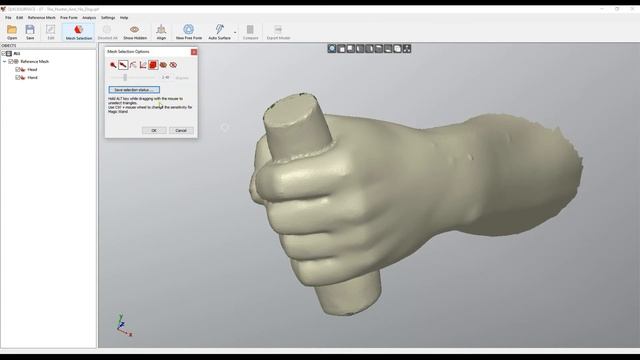The height and width of the screenshot is (360, 640).
Task: Click the fifth view icon in viewport toolbar
Action: (x=369, y=49)
